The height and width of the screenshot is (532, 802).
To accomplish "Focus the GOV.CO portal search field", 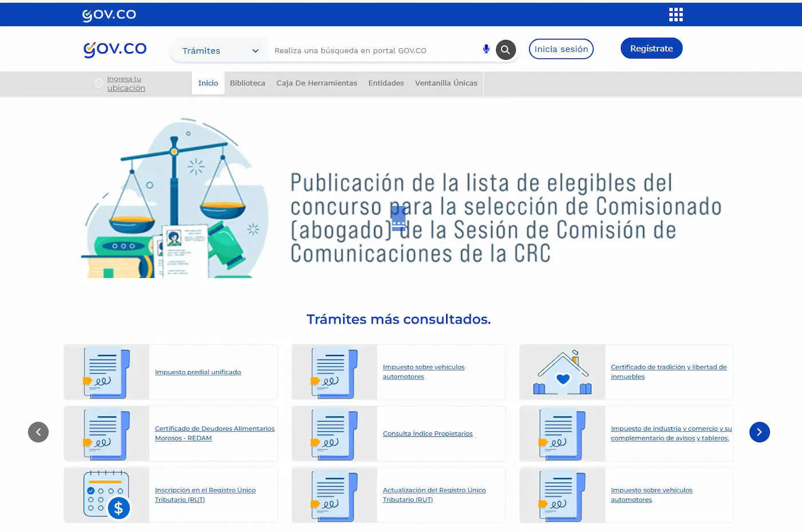I will point(375,50).
